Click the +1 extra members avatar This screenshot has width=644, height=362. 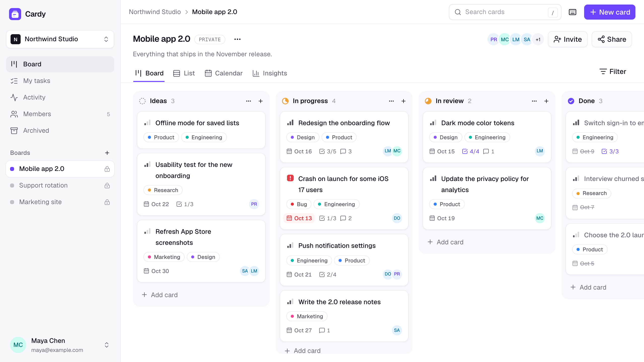coord(538,39)
